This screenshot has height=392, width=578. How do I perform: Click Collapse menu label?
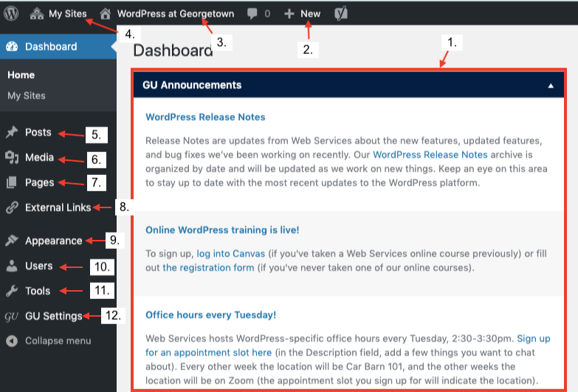58,341
